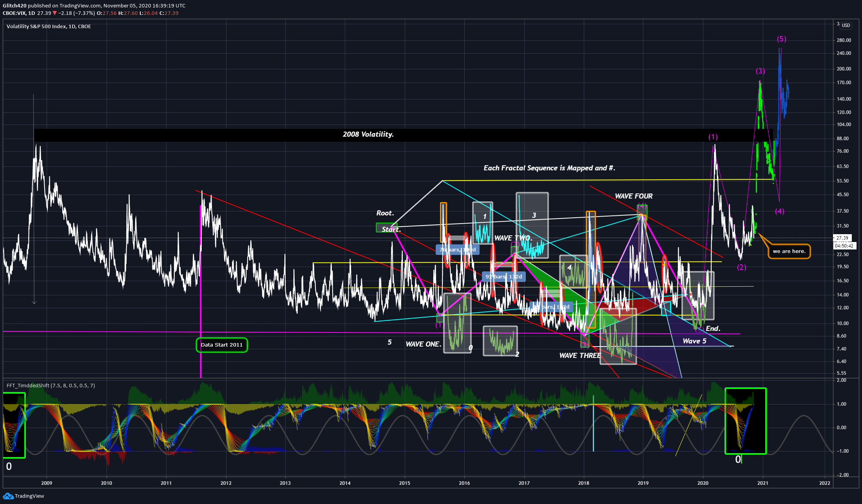Click the 'H:27.60' high value in header
Viewport: 862px width, 504px height.
click(128, 13)
